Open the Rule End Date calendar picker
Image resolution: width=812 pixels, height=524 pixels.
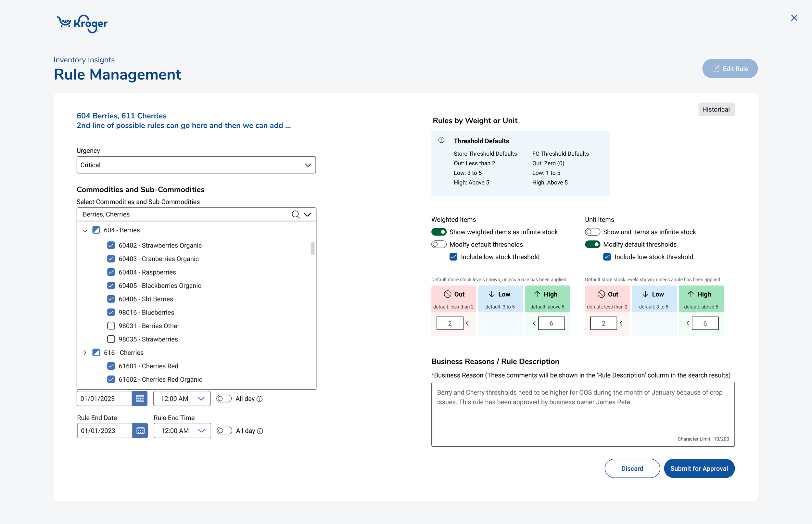(140, 431)
